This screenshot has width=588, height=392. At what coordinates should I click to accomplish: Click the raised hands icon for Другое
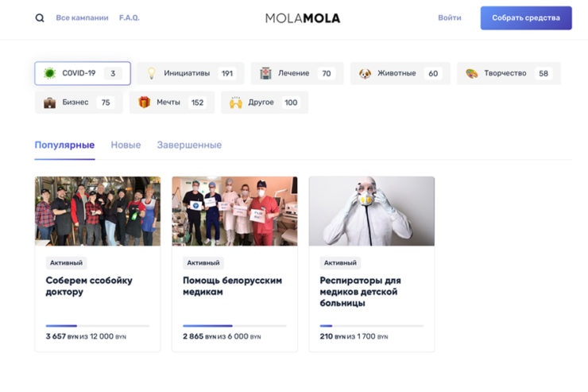point(236,103)
